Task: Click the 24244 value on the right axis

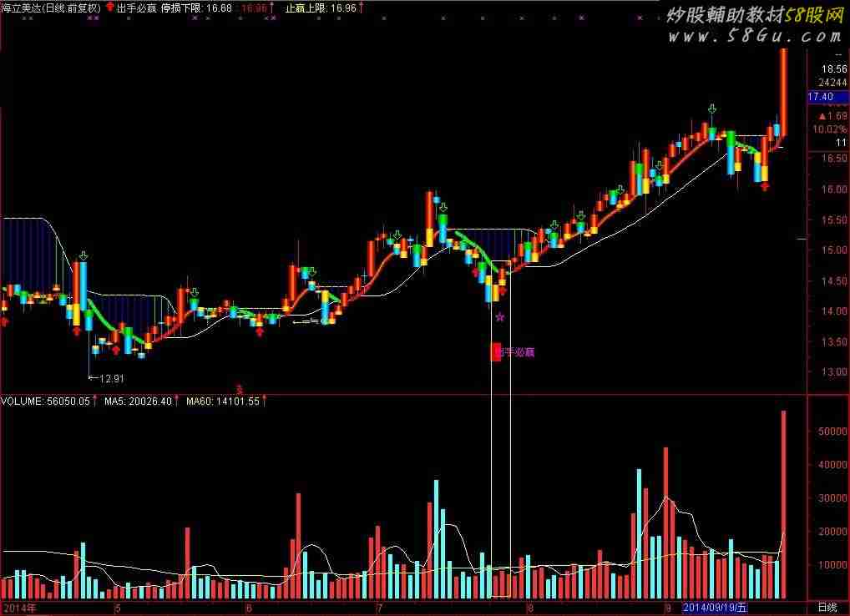Action: pyautogui.click(x=832, y=83)
